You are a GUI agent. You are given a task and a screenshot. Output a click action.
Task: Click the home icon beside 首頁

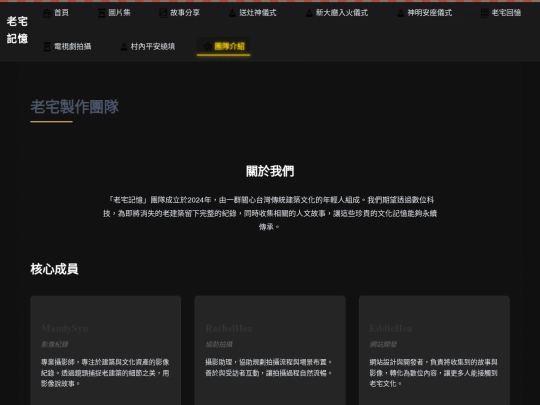click(x=47, y=13)
